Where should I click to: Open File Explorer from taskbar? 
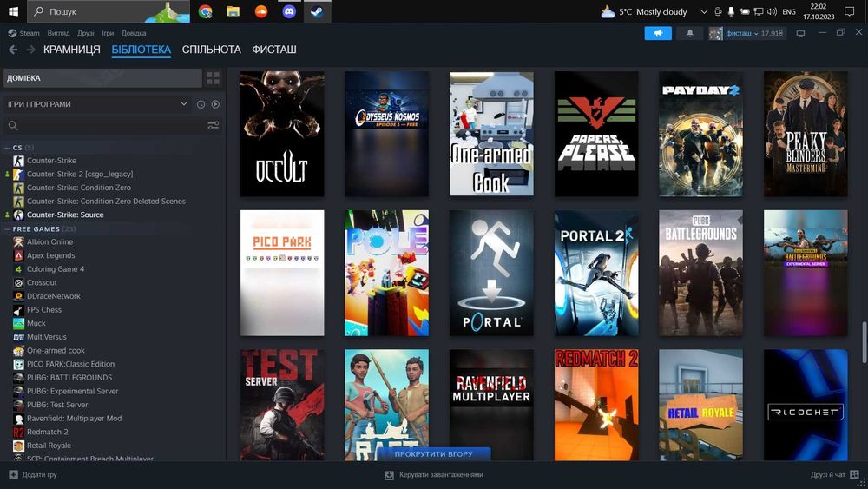pyautogui.click(x=233, y=11)
